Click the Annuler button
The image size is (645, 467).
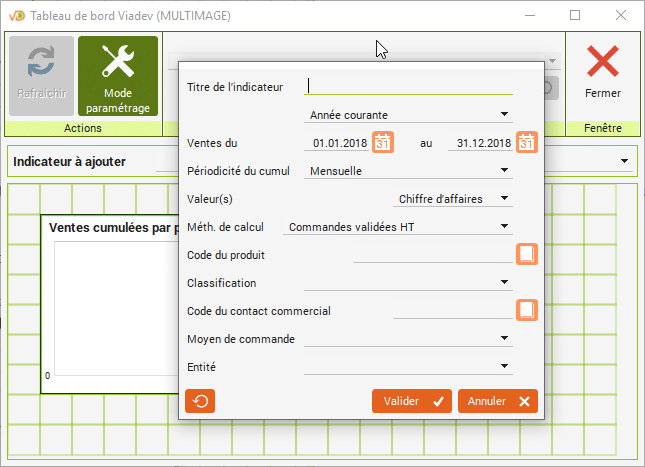[497, 401]
